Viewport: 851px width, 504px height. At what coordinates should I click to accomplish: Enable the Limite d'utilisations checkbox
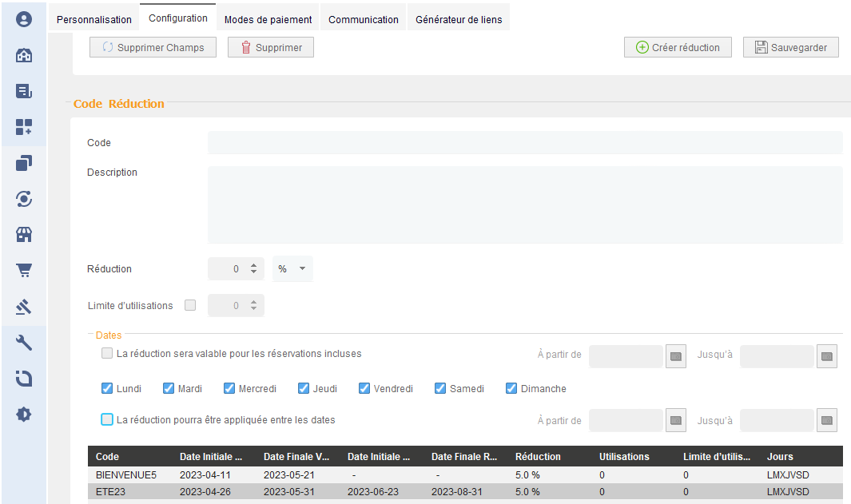point(190,305)
